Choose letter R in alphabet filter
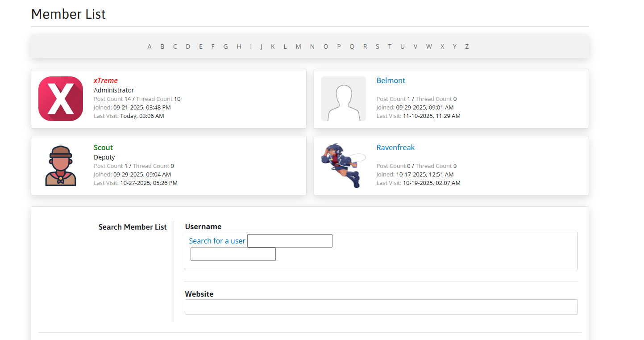Image resolution: width=644 pixels, height=340 pixels. coord(365,46)
